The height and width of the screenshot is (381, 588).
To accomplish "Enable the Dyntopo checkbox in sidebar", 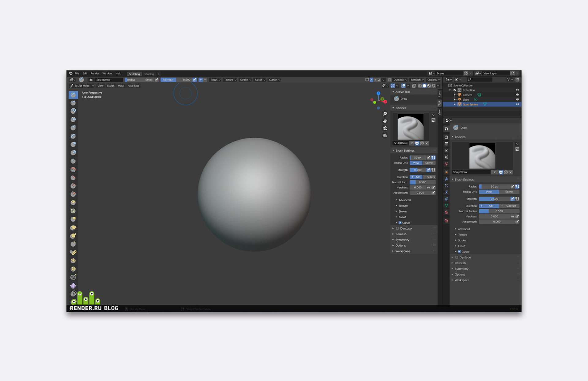I will coord(398,228).
